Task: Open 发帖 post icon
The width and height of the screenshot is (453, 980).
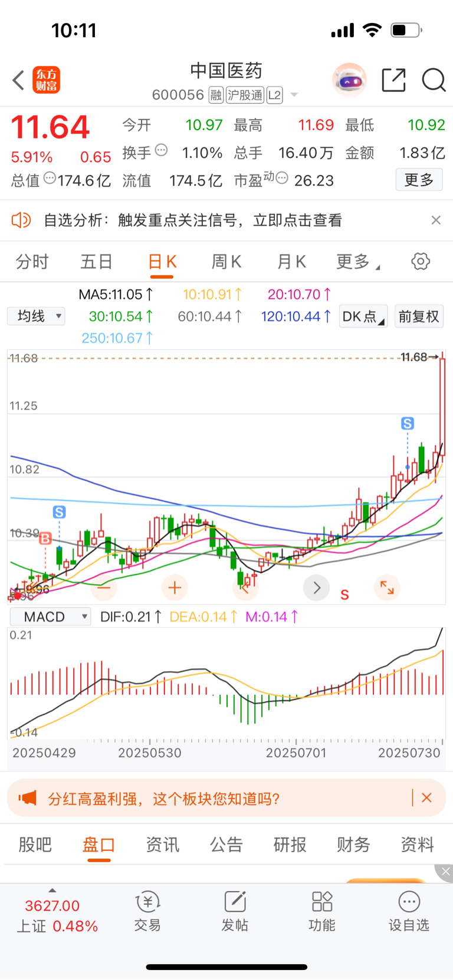Action: [x=235, y=912]
